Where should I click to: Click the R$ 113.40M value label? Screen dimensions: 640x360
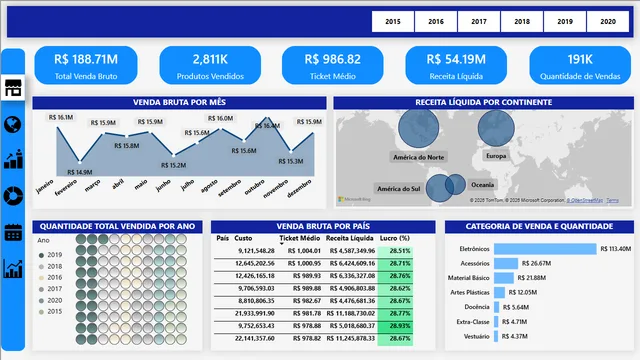click(x=616, y=249)
